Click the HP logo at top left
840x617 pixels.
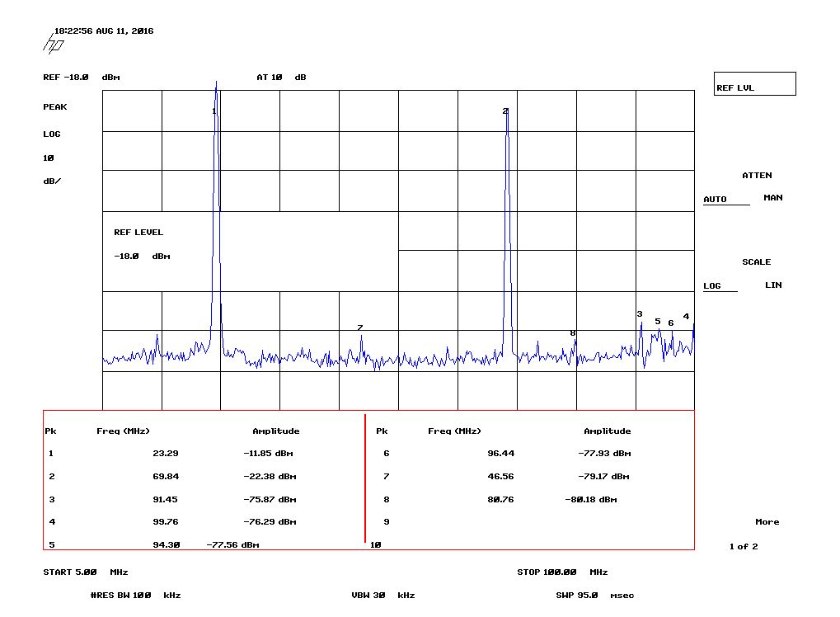[x=53, y=43]
